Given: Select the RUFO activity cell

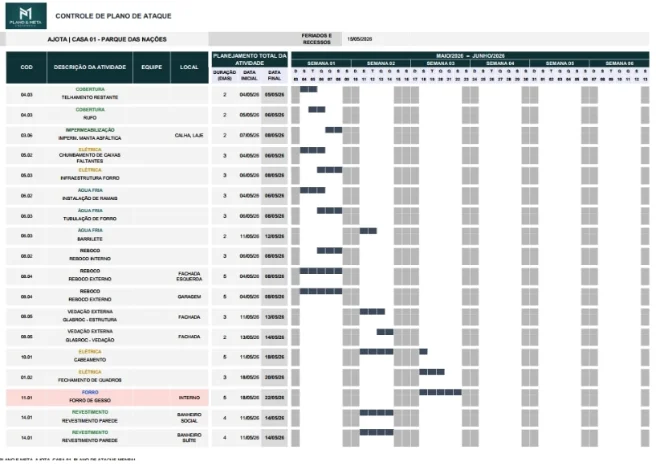Looking at the screenshot, I should click(90, 118).
